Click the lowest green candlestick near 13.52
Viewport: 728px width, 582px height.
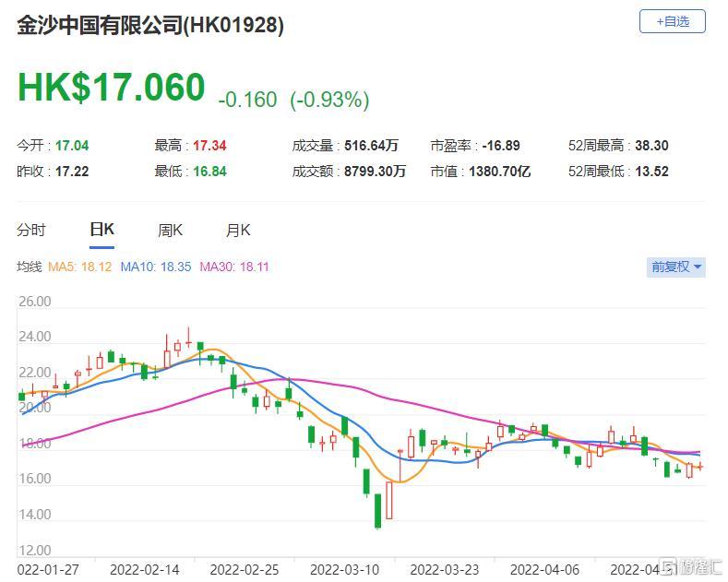[x=377, y=511]
